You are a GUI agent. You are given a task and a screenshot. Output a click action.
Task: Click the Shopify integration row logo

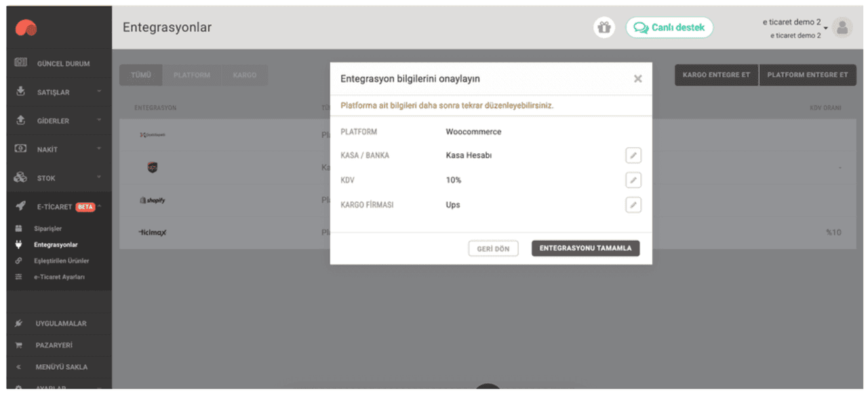[153, 200]
